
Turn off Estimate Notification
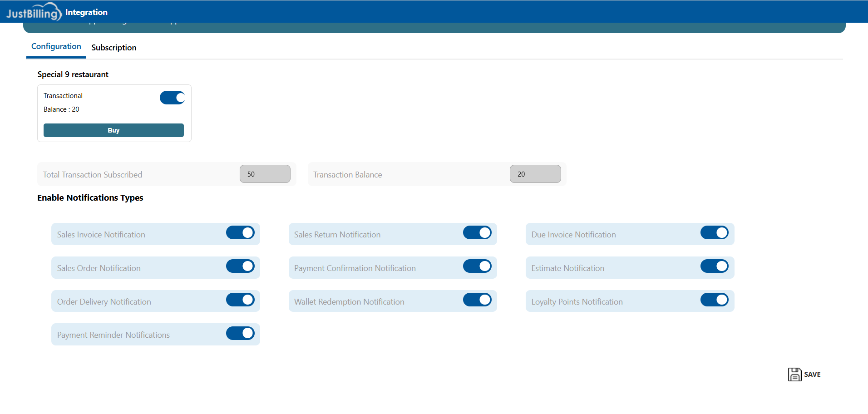[x=714, y=266]
